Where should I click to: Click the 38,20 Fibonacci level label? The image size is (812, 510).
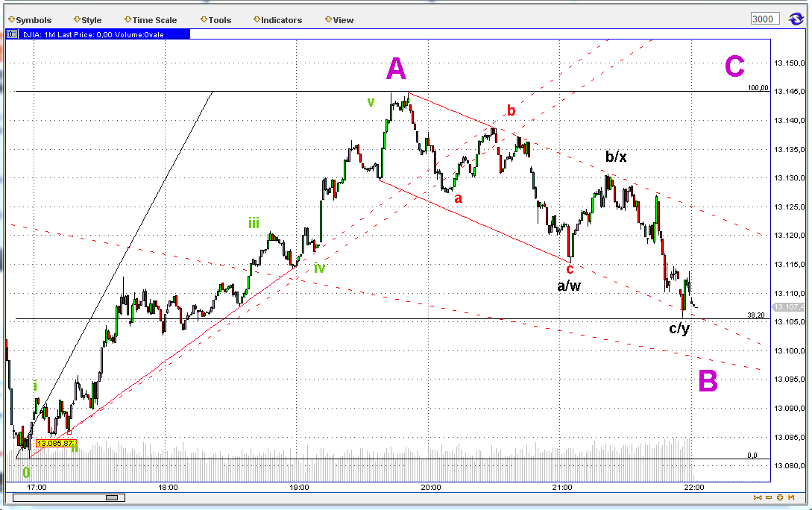755,315
